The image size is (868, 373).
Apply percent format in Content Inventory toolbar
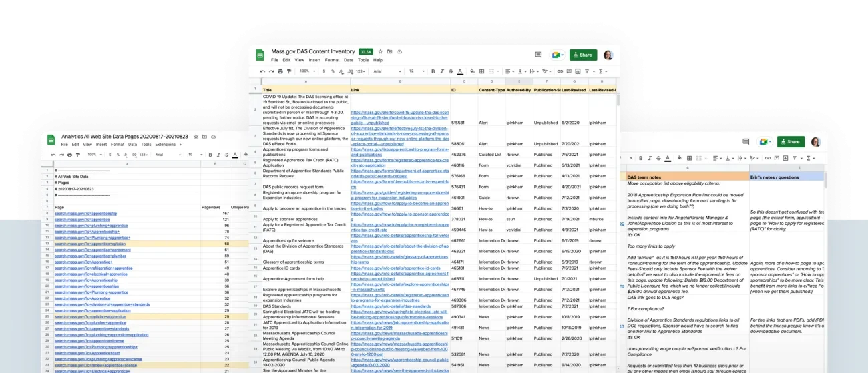(333, 71)
